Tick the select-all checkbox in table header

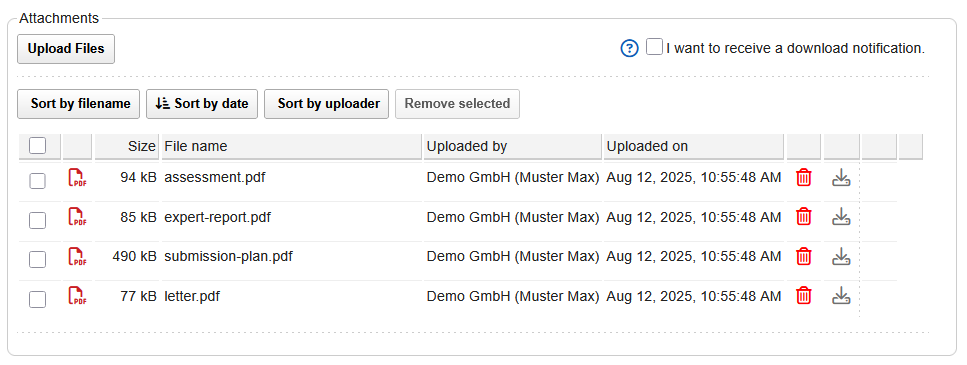(x=38, y=146)
